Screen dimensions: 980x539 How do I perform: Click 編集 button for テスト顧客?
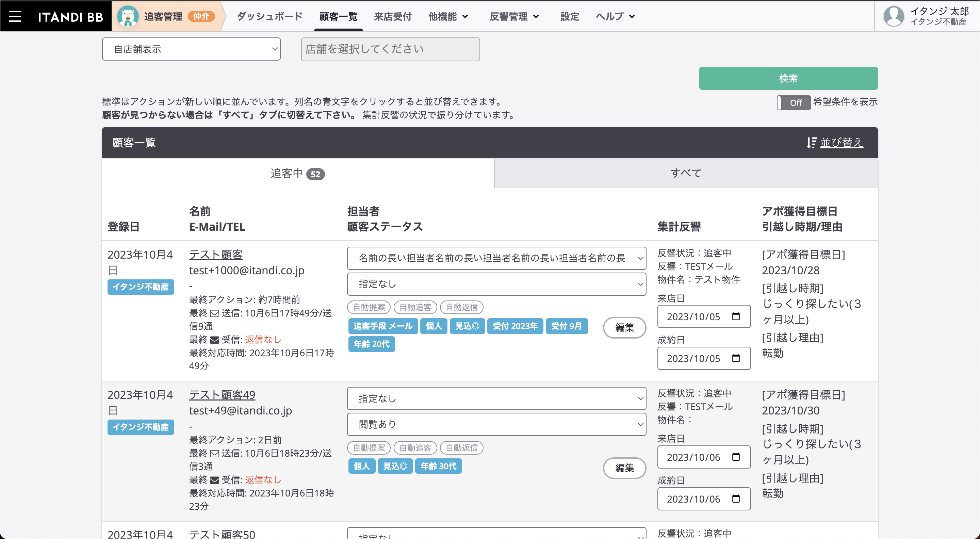point(624,327)
